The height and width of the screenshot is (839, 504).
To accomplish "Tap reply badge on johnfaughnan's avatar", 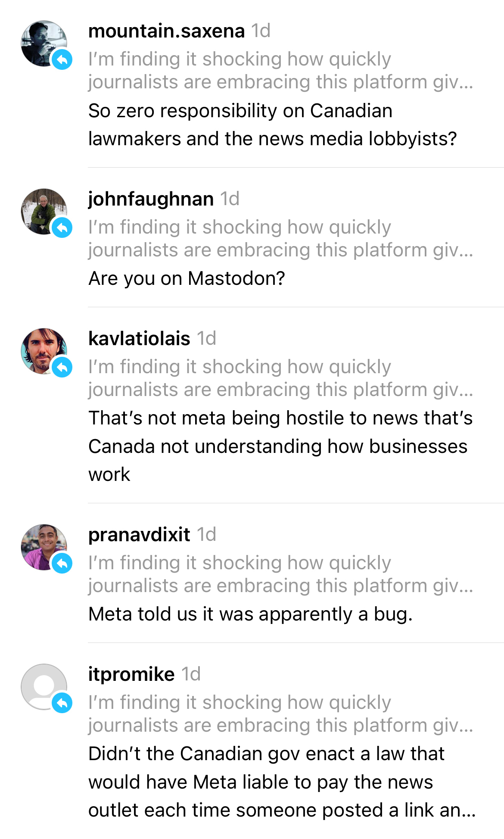I will [62, 228].
